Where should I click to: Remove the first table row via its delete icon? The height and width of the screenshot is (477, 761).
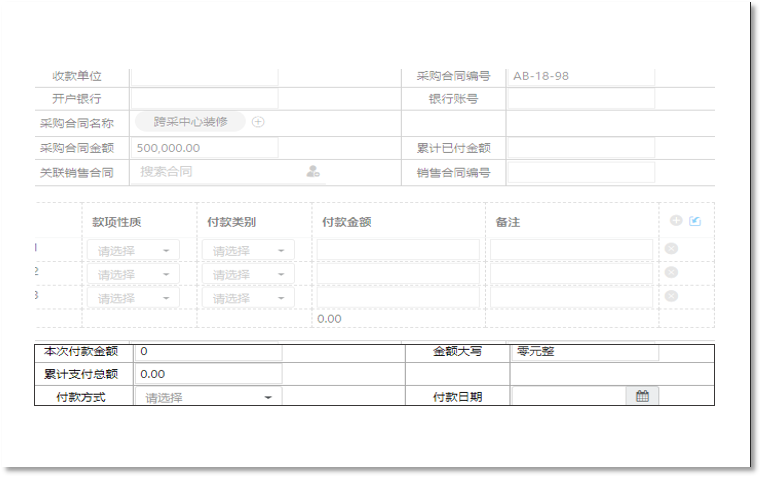pyautogui.click(x=671, y=249)
